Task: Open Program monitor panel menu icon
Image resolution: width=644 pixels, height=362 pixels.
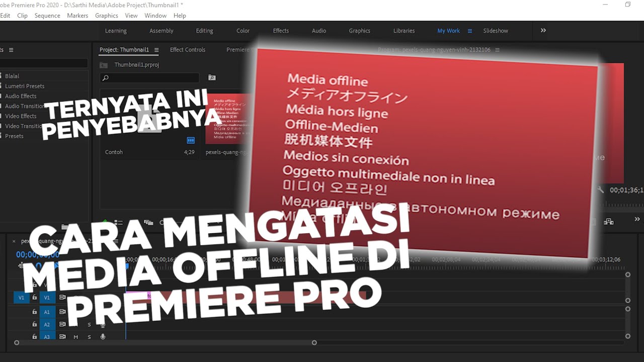Action: 498,50
